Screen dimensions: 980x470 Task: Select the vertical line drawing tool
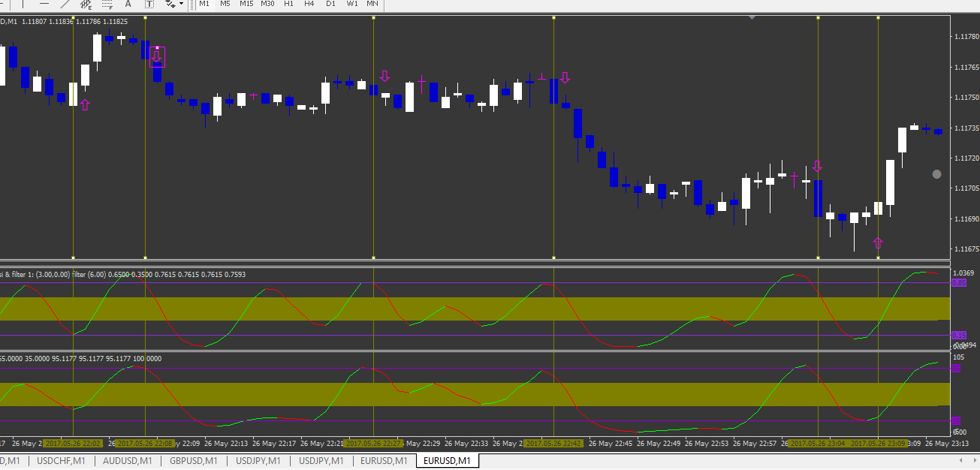point(23,4)
